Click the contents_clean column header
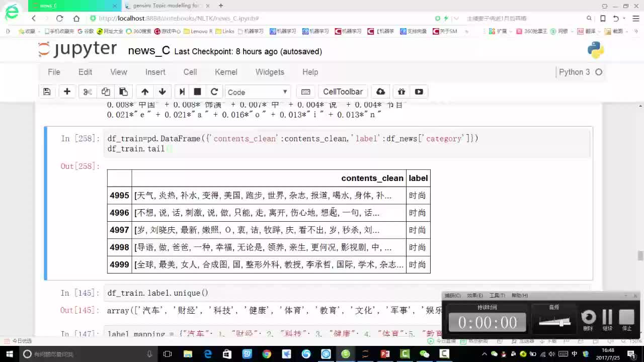This screenshot has height=362, width=644. [372, 178]
